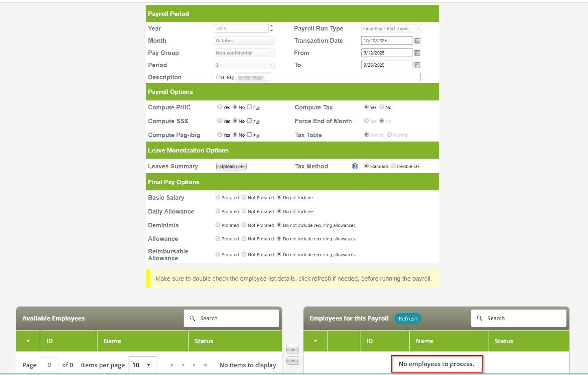Choose Prorated for Basic Salary
The width and height of the screenshot is (588, 375).
(218, 197)
